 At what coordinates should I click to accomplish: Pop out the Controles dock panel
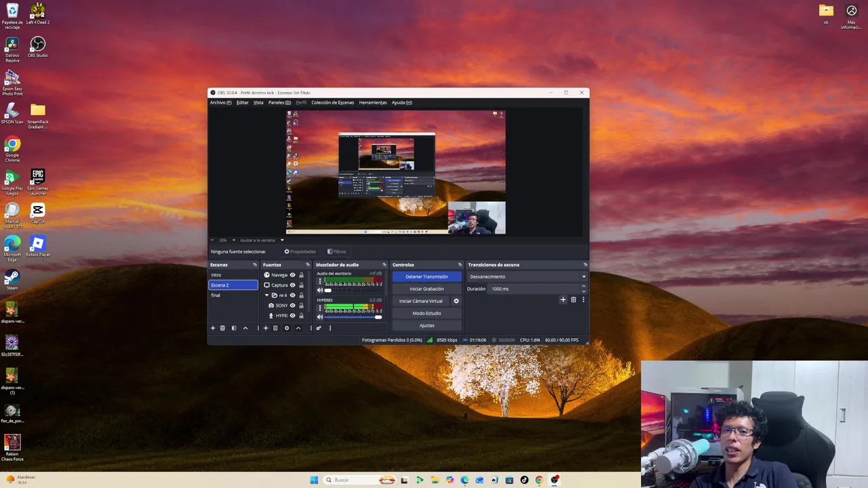tap(460, 265)
